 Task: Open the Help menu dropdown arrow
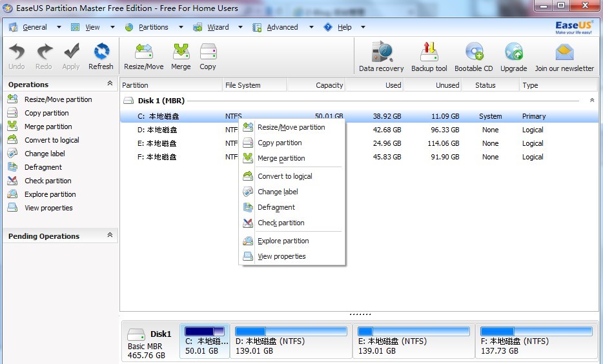pyautogui.click(x=363, y=27)
